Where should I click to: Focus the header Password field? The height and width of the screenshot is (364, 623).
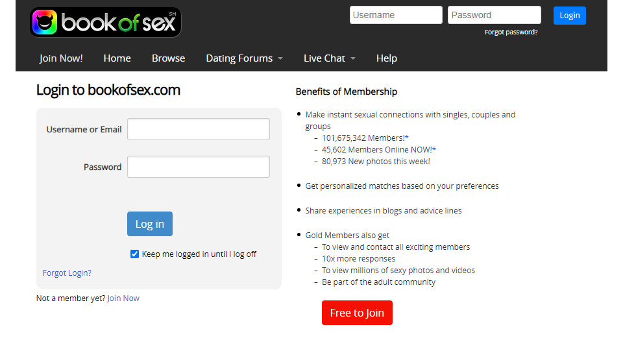coord(494,15)
